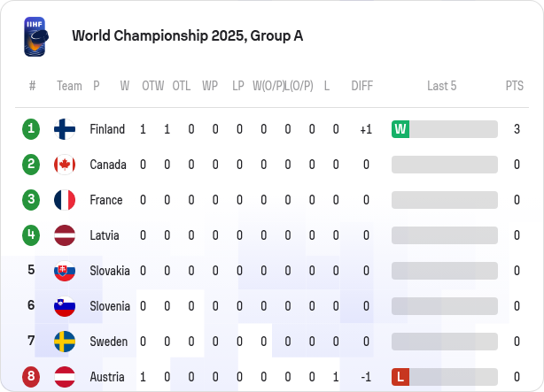Click the red rank 8 badge
Image resolution: width=544 pixels, height=392 pixels.
pos(31,377)
